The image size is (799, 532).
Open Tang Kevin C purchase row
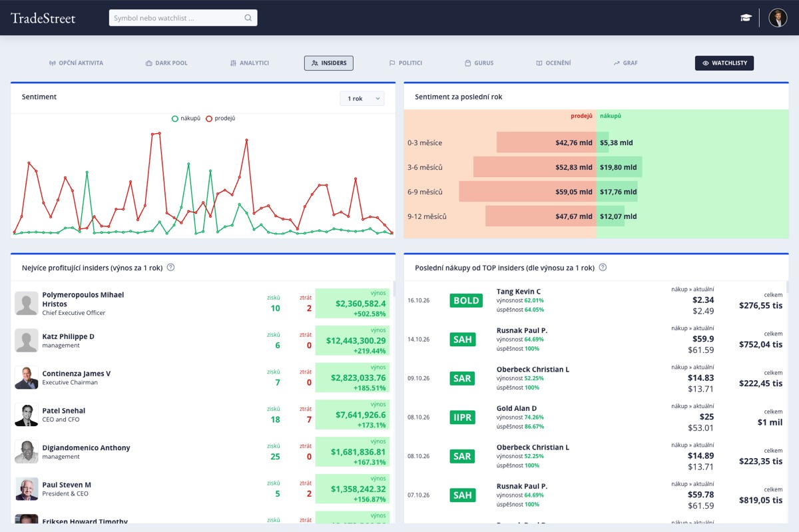(596, 300)
